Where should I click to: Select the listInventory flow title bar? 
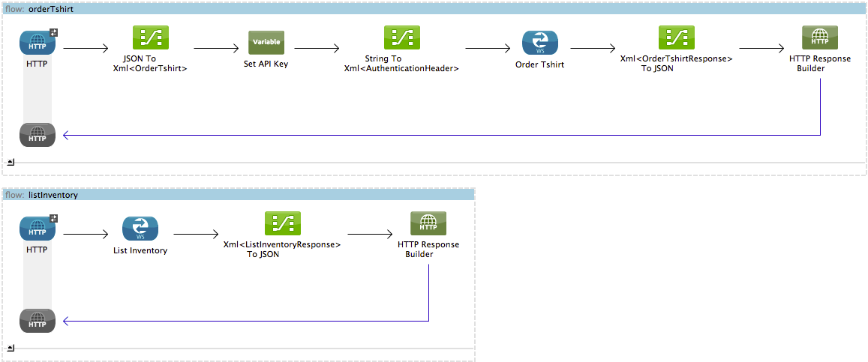coord(239,195)
